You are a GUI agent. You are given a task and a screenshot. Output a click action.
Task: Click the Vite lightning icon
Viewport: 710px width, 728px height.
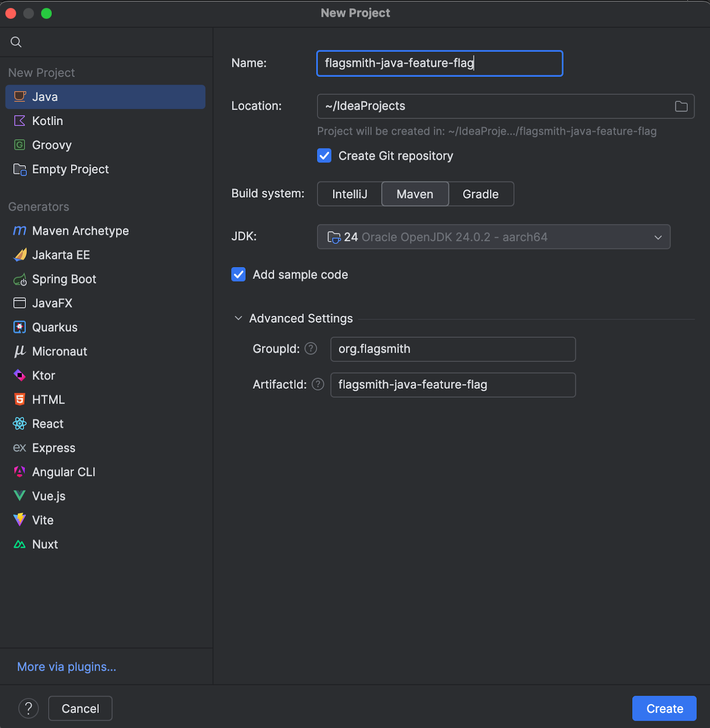click(20, 520)
